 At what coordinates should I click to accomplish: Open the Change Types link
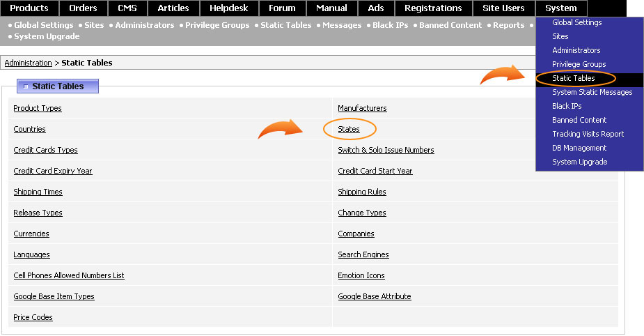tap(362, 213)
